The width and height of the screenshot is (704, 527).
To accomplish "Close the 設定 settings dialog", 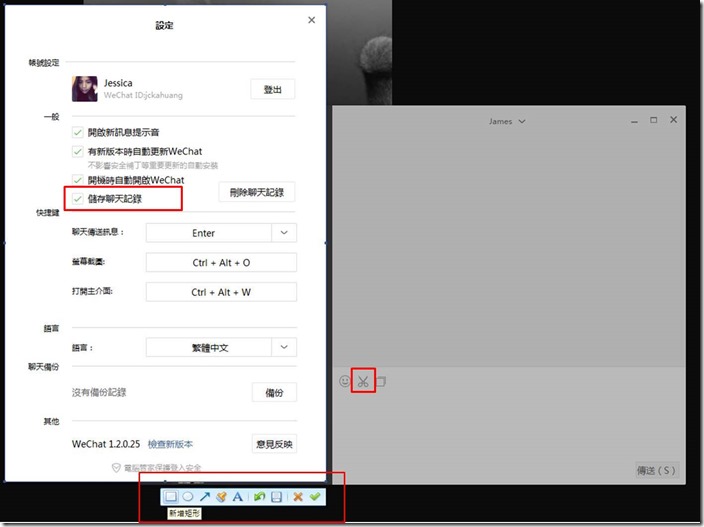I will point(312,20).
